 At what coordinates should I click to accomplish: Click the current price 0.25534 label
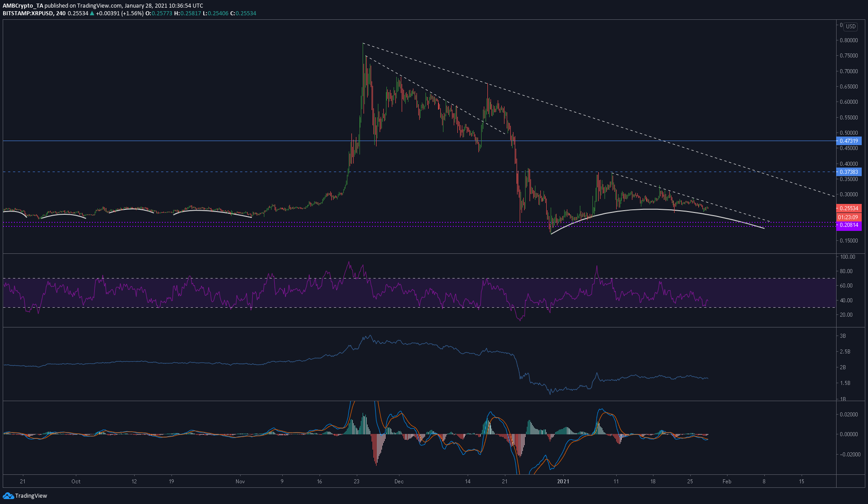[849, 208]
